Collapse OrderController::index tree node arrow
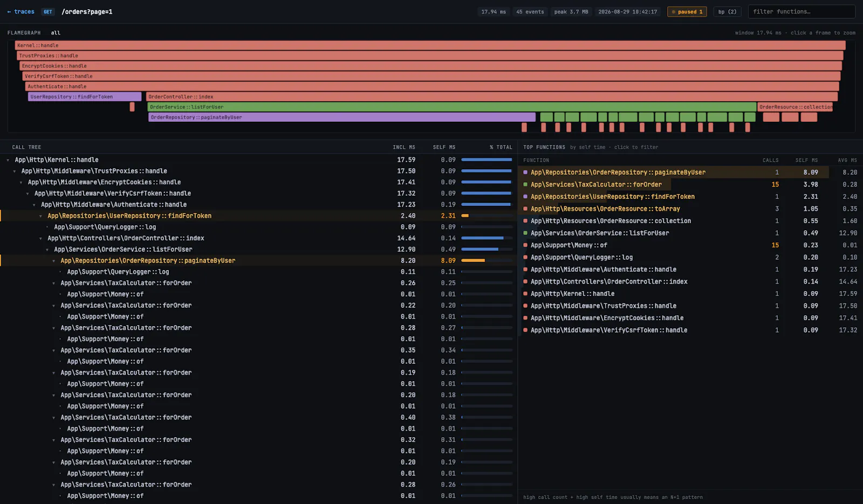This screenshot has width=863, height=504. click(40, 238)
